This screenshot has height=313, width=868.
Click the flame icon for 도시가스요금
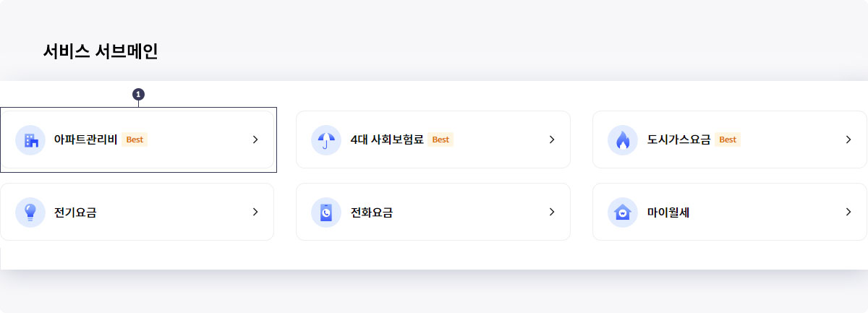tap(623, 140)
